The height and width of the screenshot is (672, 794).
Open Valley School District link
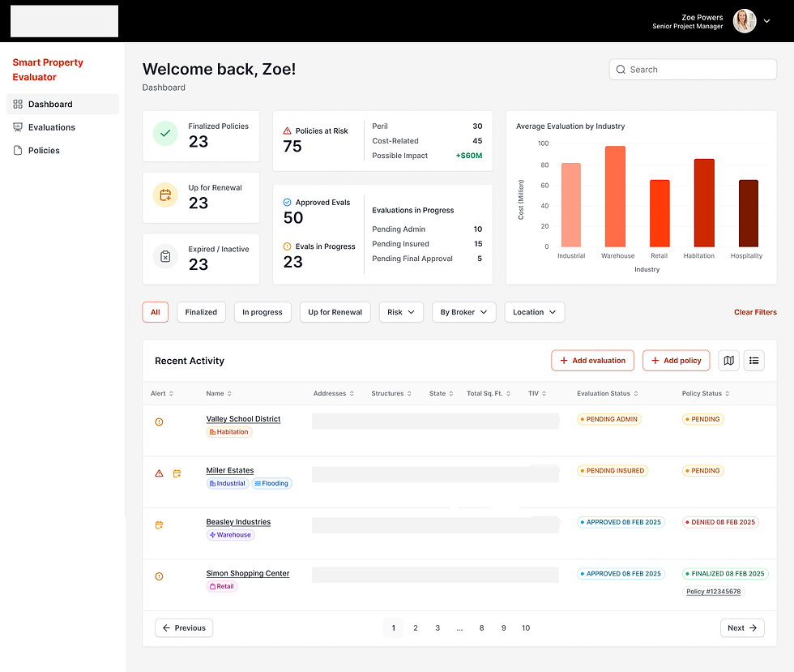click(x=243, y=418)
